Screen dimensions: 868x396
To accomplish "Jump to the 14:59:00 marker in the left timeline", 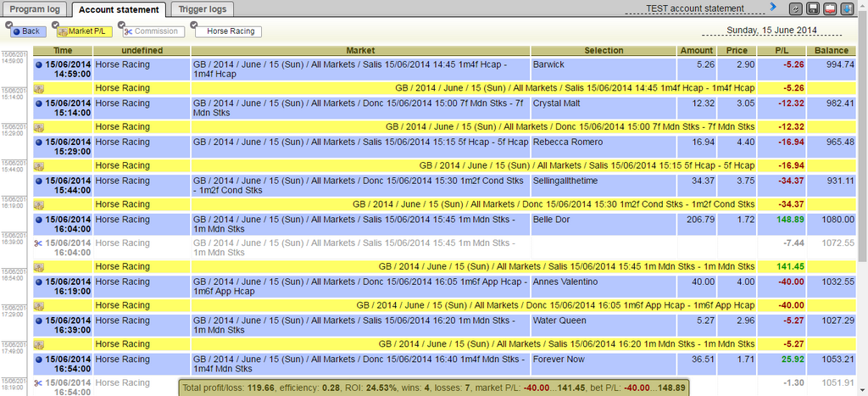I will point(12,59).
